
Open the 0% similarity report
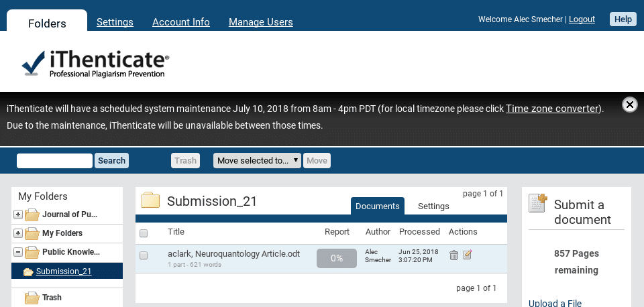336,258
